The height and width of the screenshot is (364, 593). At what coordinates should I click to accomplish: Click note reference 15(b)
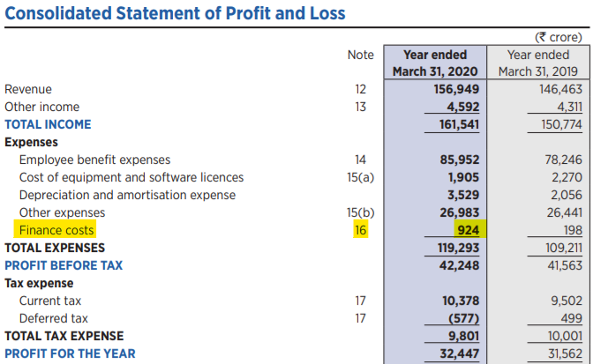360,212
